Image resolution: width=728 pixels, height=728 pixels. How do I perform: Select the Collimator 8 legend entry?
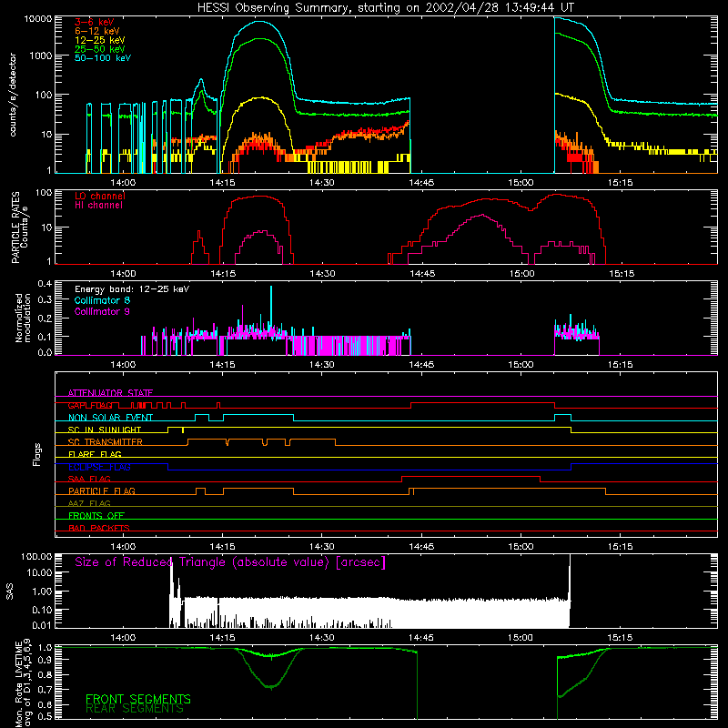[102, 300]
